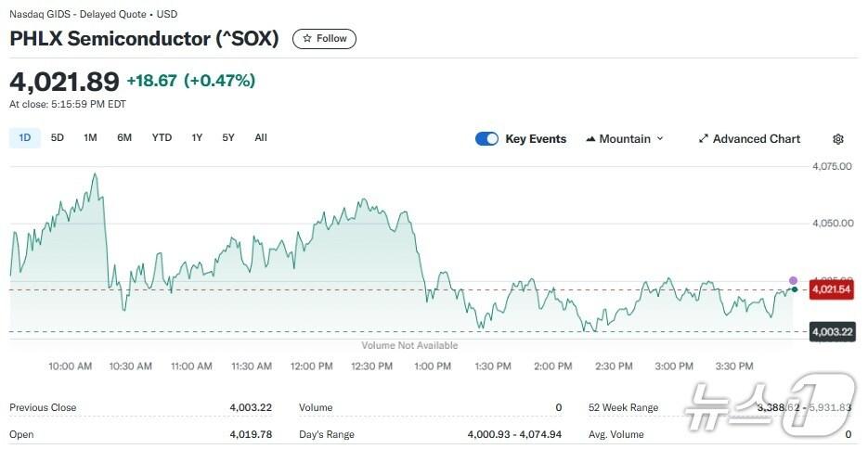The height and width of the screenshot is (449, 868).
Task: Show the 1M chart range
Action: coord(90,138)
